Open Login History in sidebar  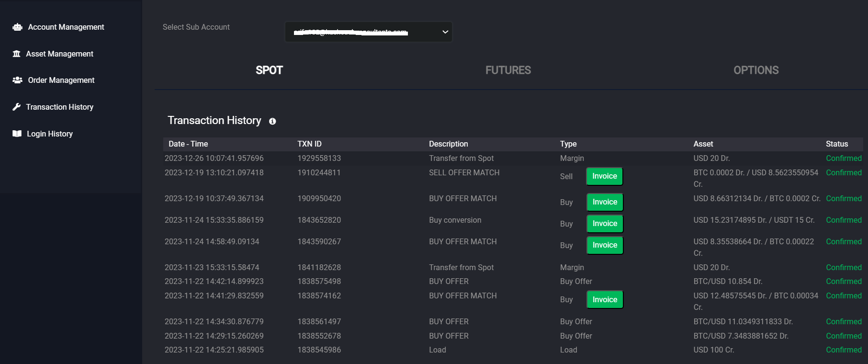50,134
